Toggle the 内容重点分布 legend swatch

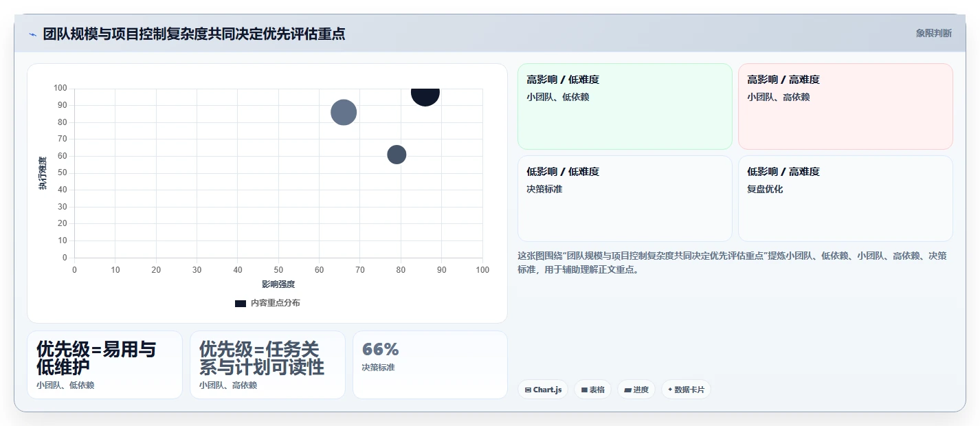click(241, 303)
